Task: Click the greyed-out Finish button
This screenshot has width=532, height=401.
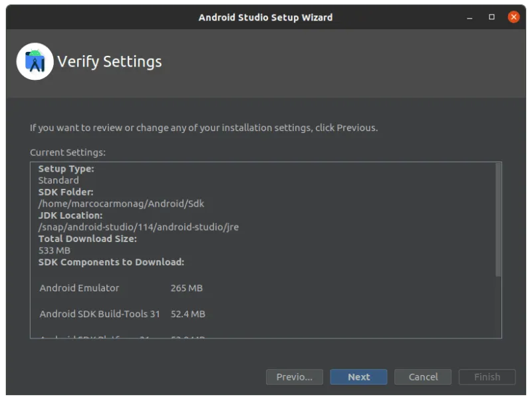Action: [487, 377]
